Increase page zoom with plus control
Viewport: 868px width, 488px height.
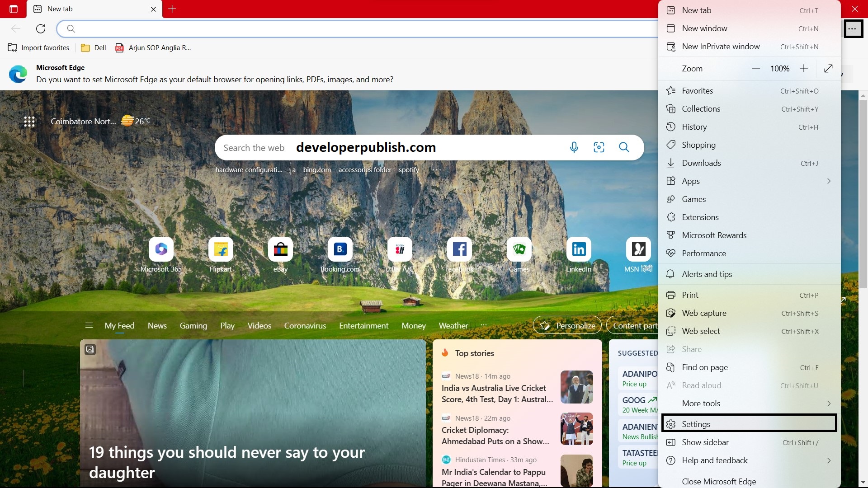(803, 68)
